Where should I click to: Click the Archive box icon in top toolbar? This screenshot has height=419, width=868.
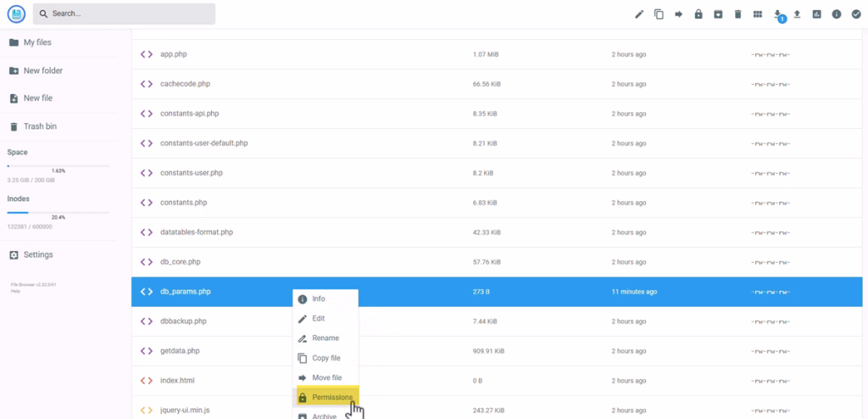pyautogui.click(x=718, y=14)
